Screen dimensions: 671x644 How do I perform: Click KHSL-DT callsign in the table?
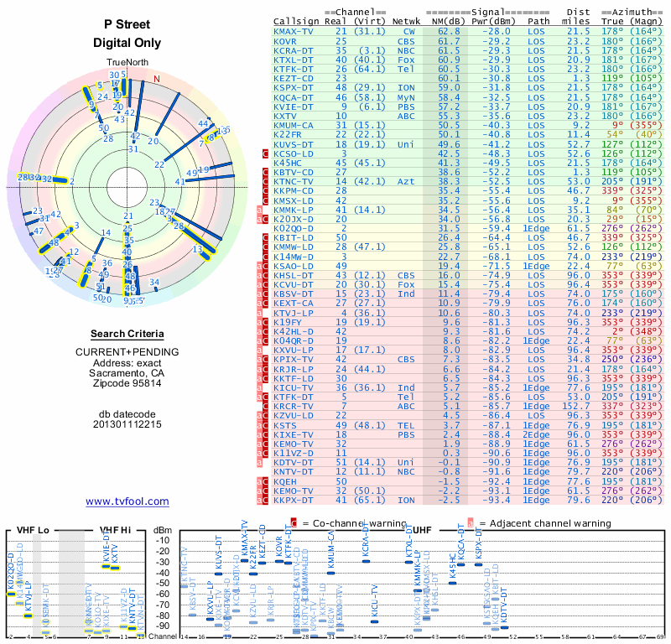coord(293,276)
